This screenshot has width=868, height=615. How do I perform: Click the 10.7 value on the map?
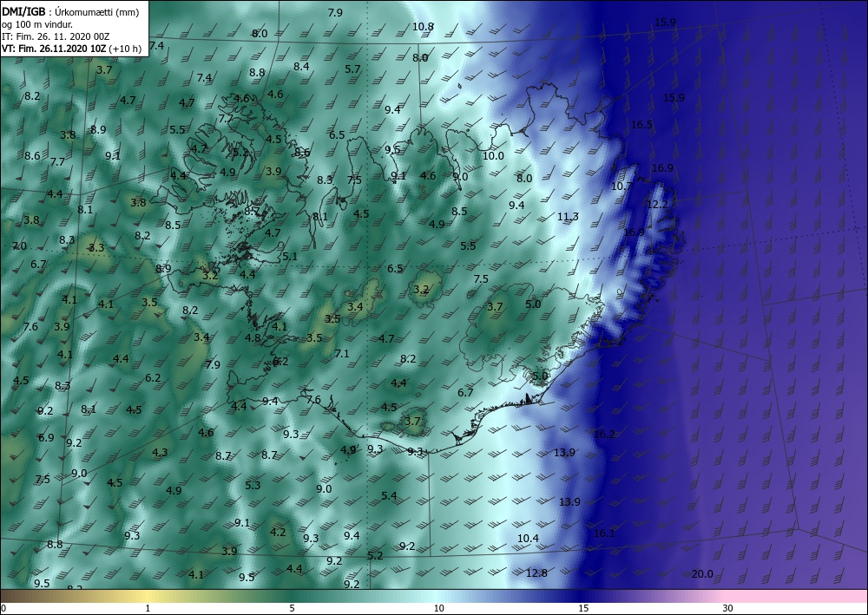click(621, 186)
